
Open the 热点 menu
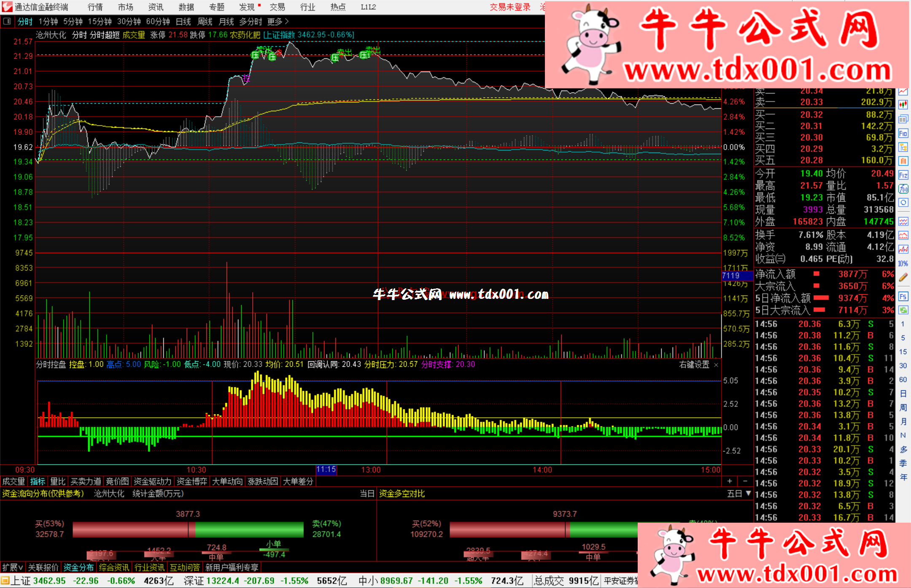[338, 7]
